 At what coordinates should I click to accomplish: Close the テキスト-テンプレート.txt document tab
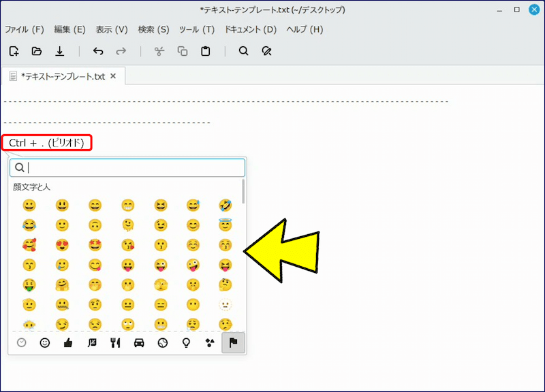click(x=113, y=77)
